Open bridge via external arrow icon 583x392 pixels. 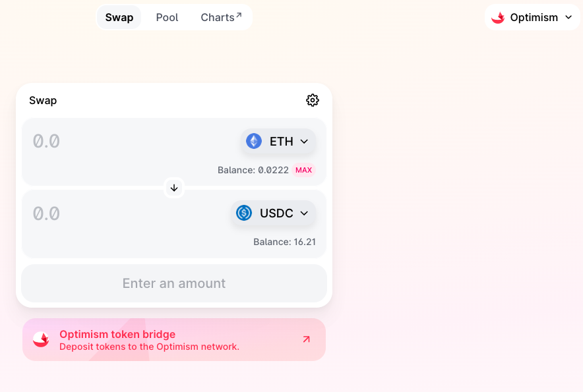[x=307, y=339]
